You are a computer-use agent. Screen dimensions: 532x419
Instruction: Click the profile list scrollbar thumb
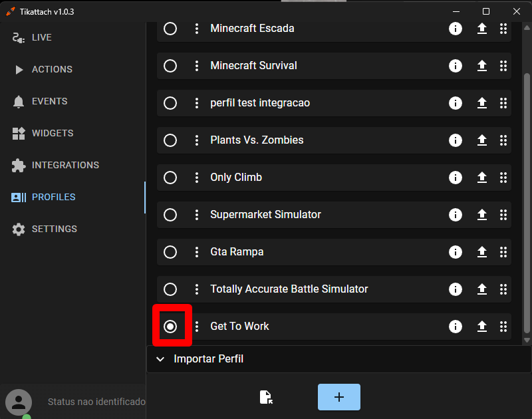(527, 204)
